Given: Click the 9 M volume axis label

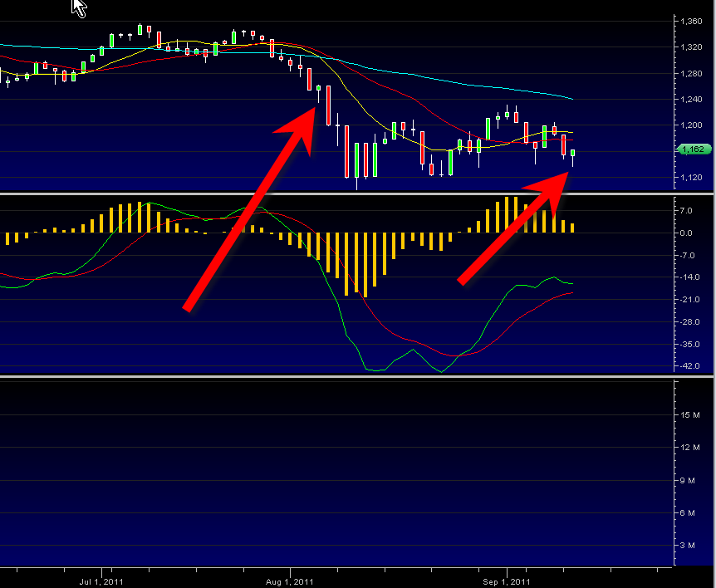Looking at the screenshot, I should (x=688, y=481).
